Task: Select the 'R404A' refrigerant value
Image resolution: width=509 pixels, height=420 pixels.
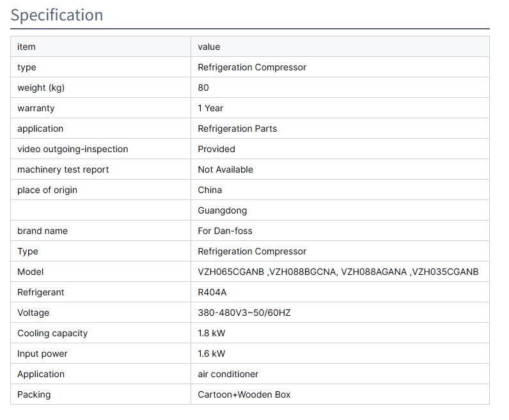Action: 212,292
